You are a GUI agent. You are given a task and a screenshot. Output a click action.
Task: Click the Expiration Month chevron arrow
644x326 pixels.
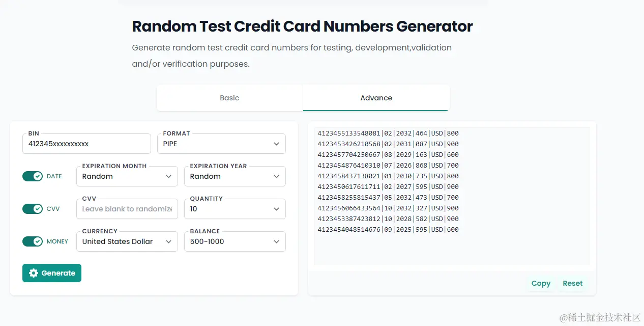coord(169,176)
